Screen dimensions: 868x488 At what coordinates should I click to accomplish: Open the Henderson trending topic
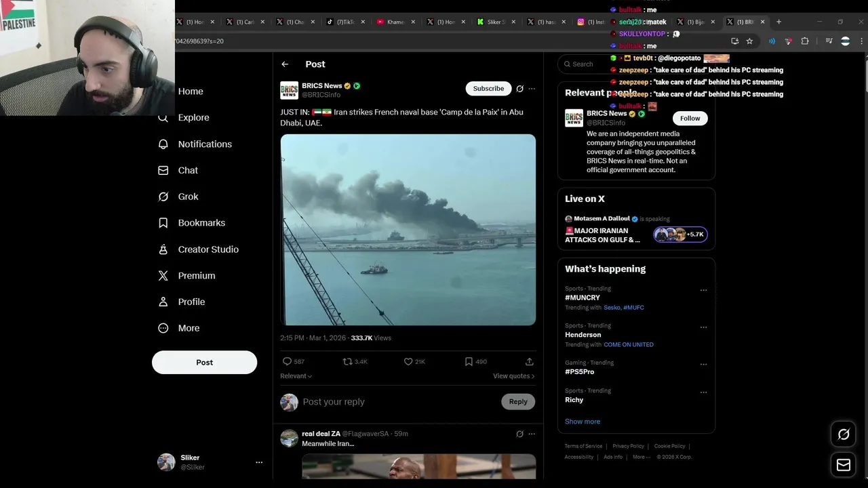(583, 335)
